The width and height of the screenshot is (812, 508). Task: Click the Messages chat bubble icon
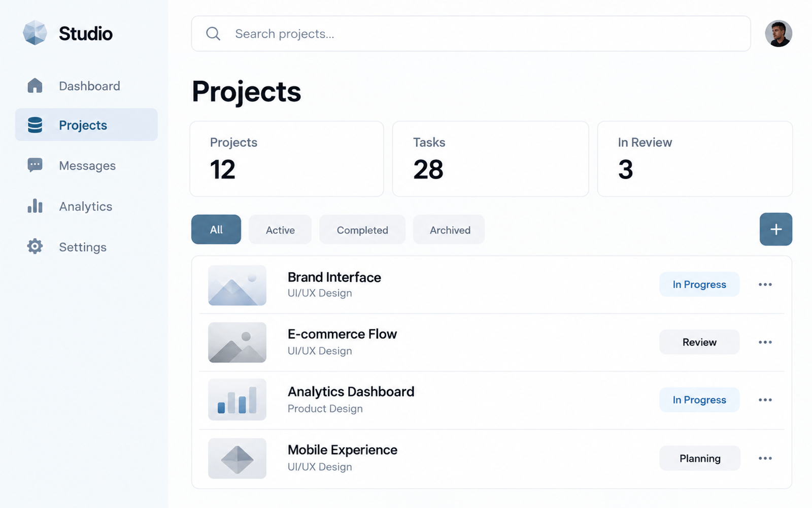[x=35, y=165]
